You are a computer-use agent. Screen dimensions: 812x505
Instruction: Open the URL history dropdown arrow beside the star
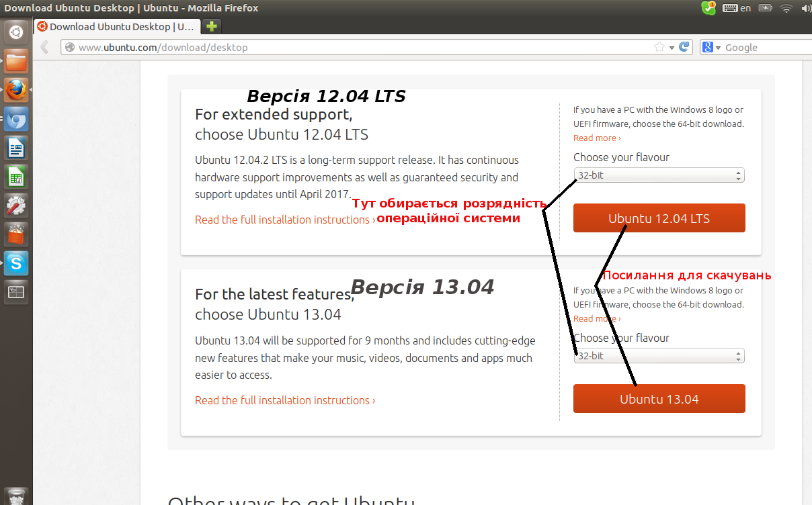672,48
